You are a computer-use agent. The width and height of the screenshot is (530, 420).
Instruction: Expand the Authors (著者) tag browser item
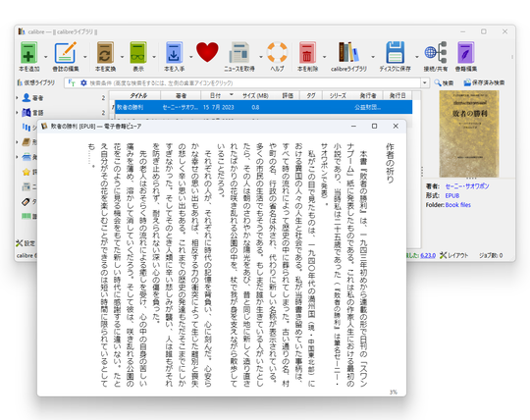(17, 98)
